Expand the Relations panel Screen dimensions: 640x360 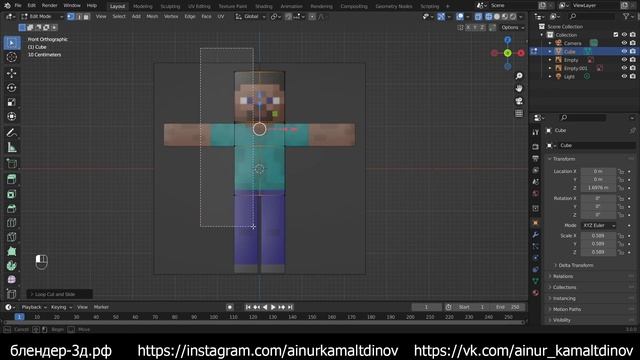click(563, 276)
